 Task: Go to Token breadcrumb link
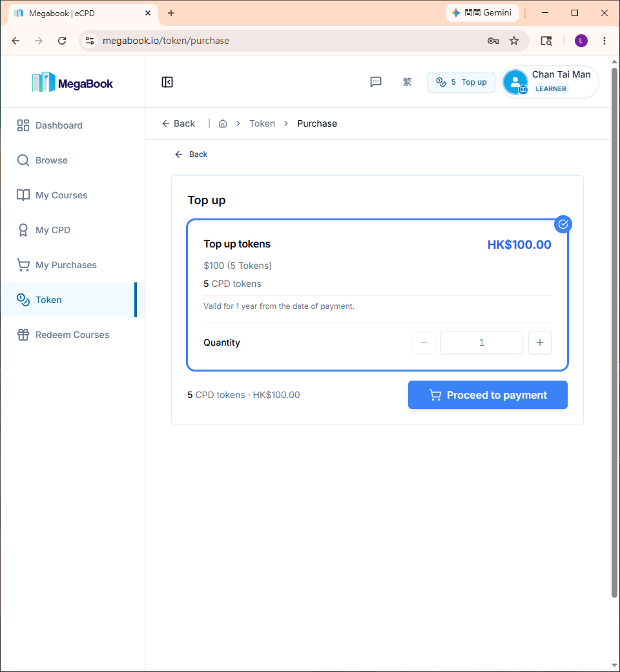262,123
